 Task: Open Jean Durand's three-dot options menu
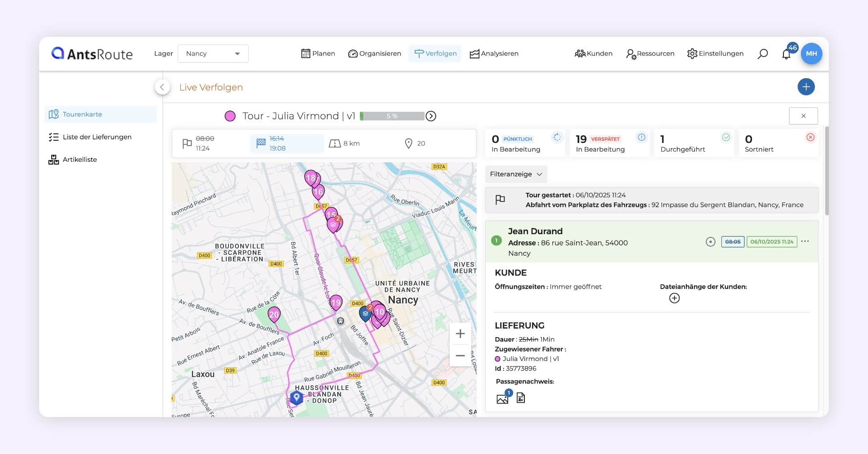805,241
